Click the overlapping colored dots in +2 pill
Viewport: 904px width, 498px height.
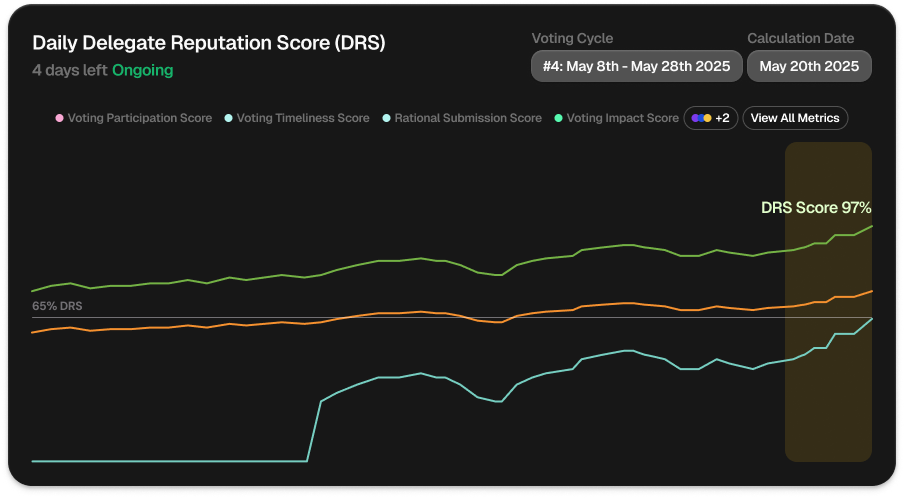(x=700, y=118)
